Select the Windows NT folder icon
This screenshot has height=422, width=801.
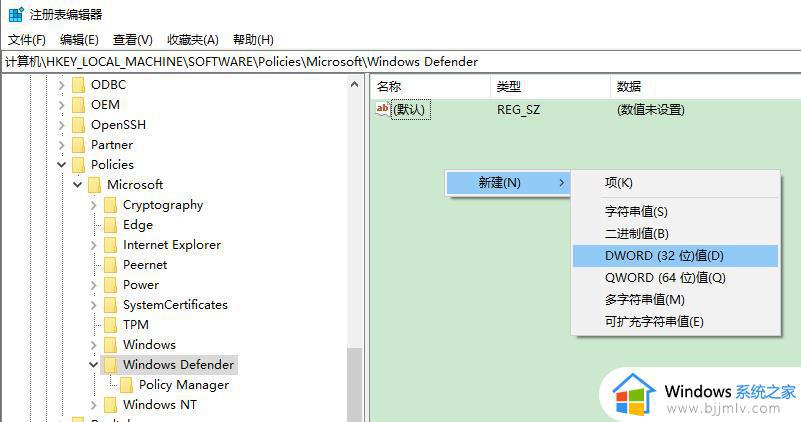(x=110, y=405)
